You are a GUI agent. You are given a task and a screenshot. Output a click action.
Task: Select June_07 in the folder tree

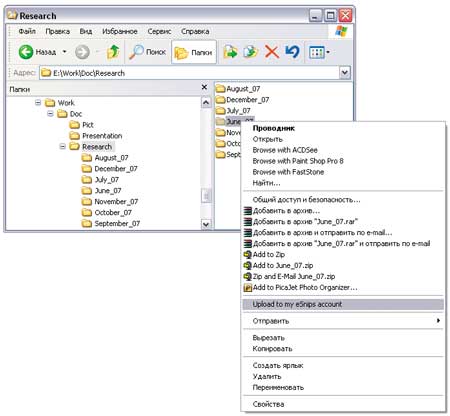(102, 191)
